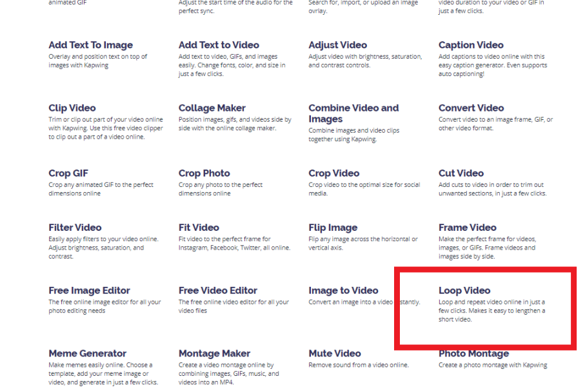The image size is (585, 392).
Task: Open the Crop GIF tool
Action: point(68,173)
